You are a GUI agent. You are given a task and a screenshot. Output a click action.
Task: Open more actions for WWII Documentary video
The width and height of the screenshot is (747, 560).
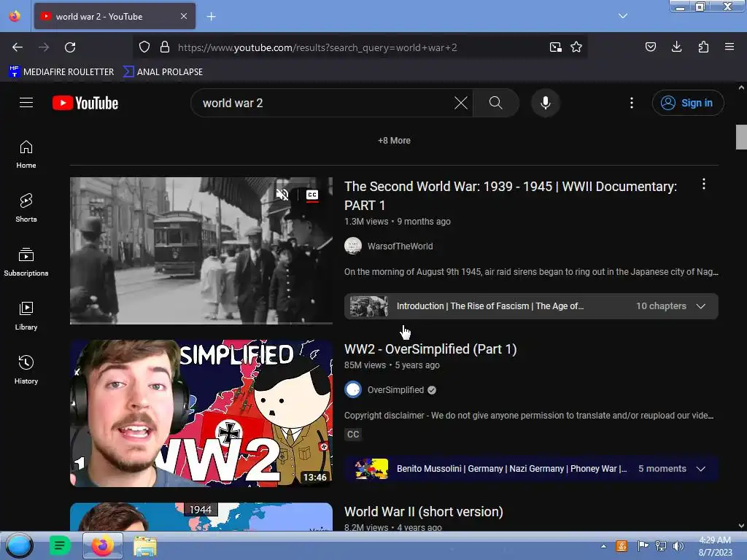[x=704, y=184]
